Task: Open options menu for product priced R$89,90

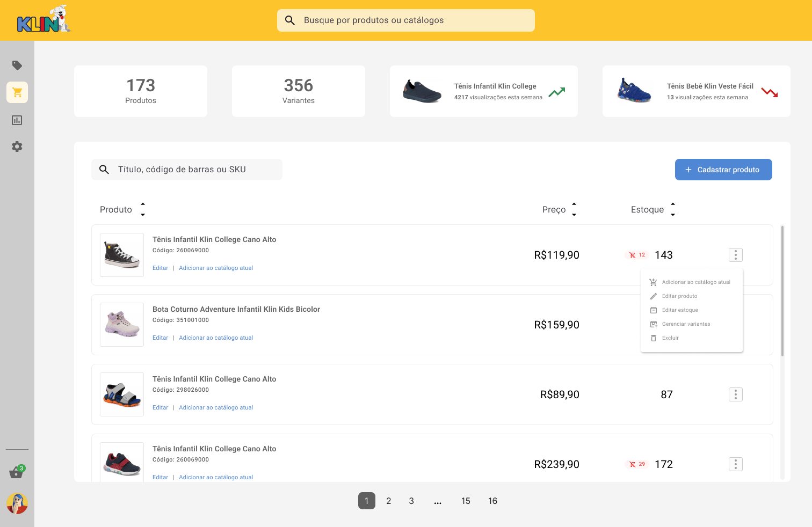Action: tap(736, 394)
